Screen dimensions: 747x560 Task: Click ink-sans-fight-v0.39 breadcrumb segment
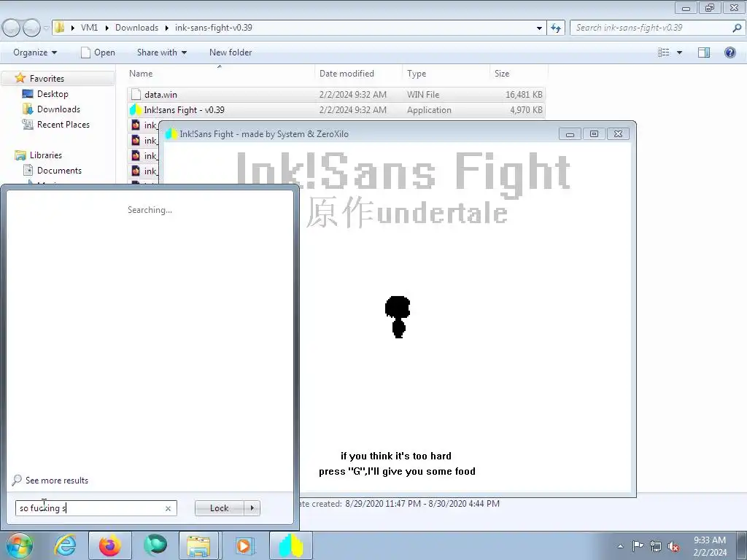pos(214,28)
